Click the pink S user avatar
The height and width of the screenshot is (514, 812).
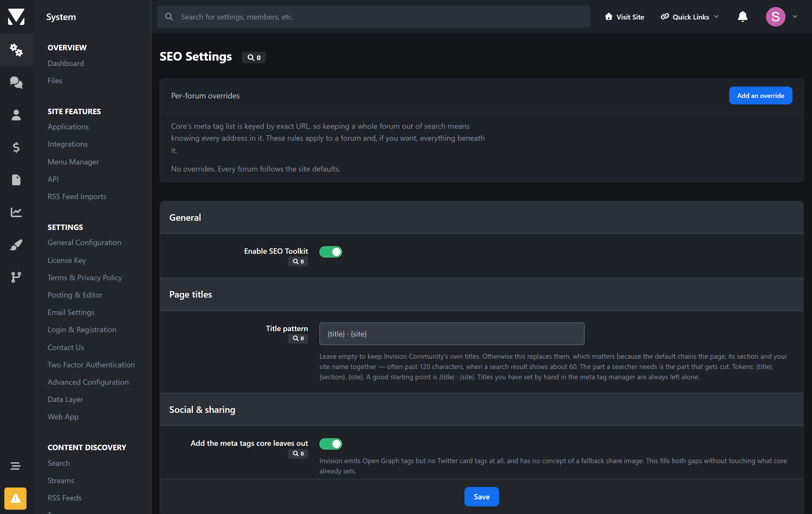tap(775, 17)
